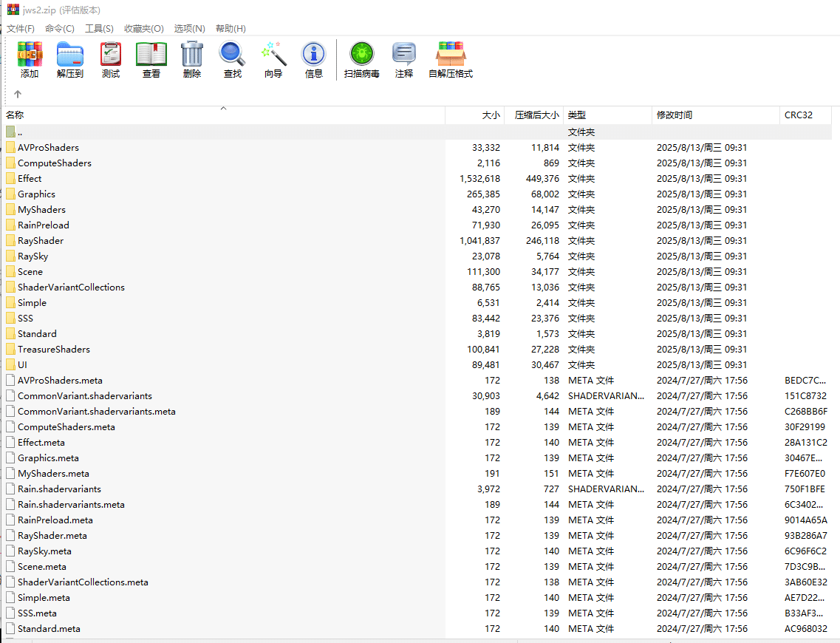Screen dimensions: 840x643
Task: Click the Info (信息) icon
Action: tap(314, 55)
